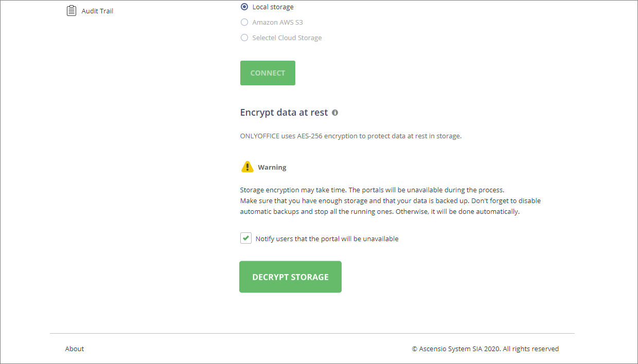Viewport: 638px width, 364px height.
Task: Toggle the portal unavailability notification checkbox
Action: click(x=245, y=238)
